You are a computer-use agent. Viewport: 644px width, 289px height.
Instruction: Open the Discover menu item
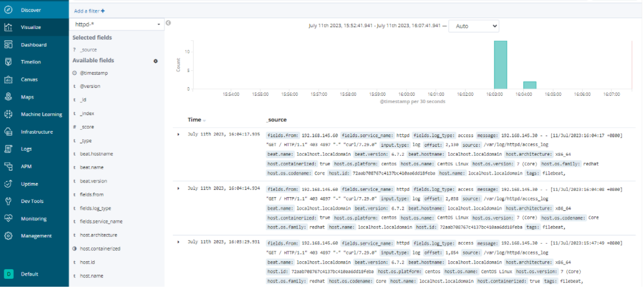[x=31, y=10]
